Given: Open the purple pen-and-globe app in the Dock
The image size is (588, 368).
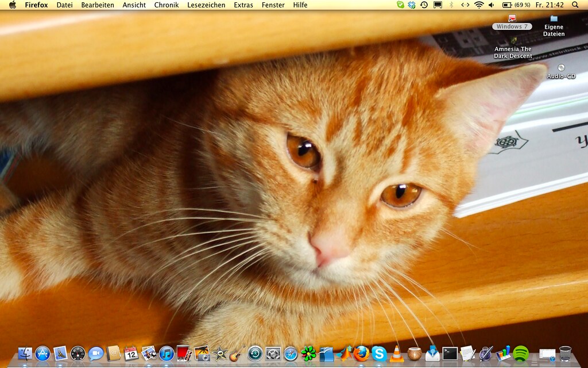Looking at the screenshot, I should click(485, 354).
